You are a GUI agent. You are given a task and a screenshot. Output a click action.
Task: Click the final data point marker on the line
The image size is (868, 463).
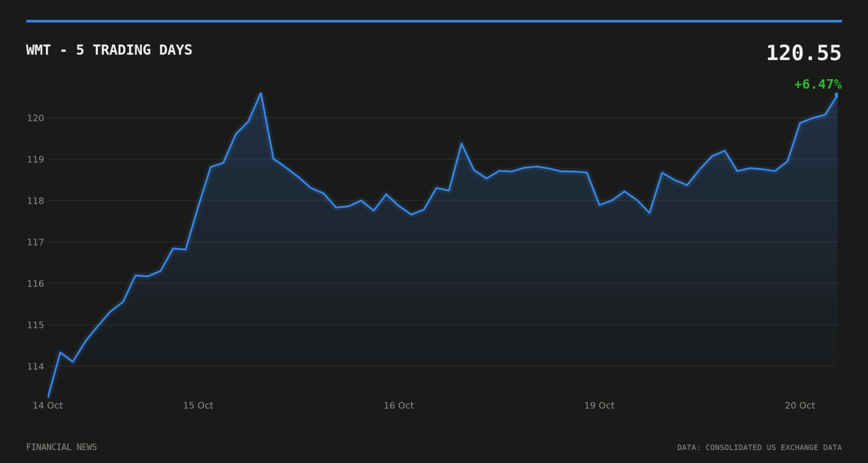point(837,95)
